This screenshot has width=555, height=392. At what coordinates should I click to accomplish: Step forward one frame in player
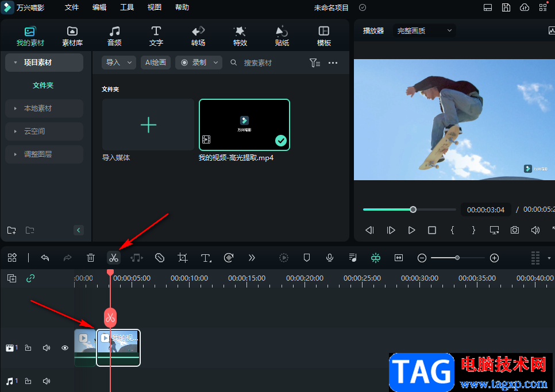[391, 231]
